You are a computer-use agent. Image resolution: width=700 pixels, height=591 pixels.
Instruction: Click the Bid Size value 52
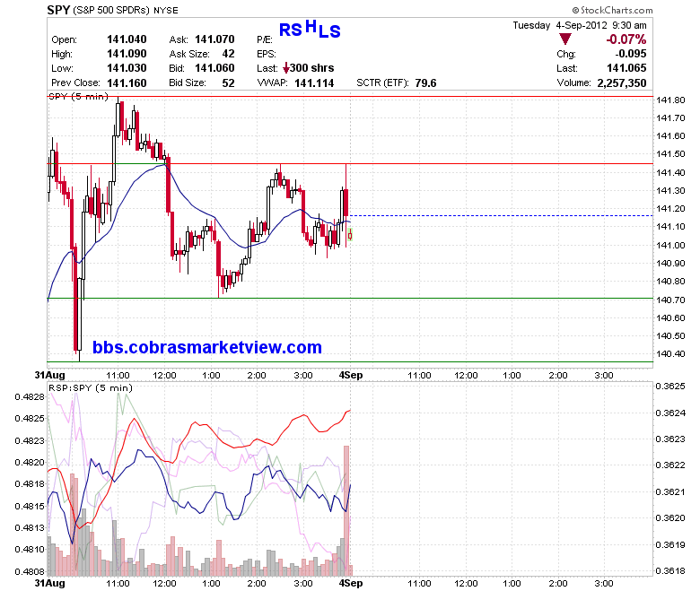point(228,83)
